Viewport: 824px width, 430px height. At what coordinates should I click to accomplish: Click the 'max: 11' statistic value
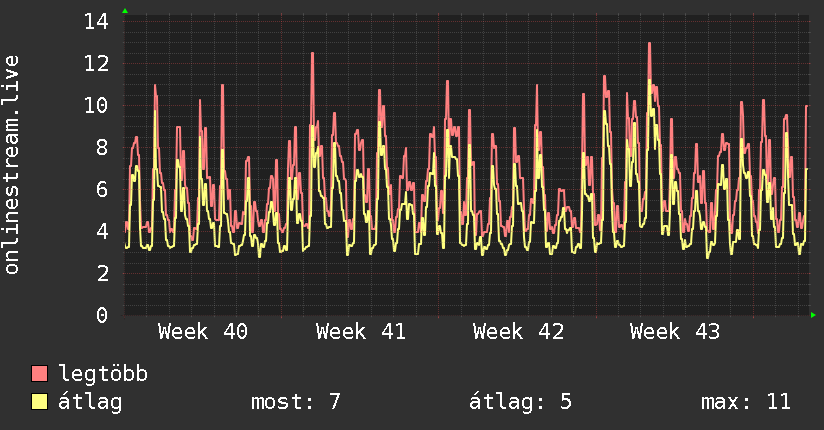746,402
